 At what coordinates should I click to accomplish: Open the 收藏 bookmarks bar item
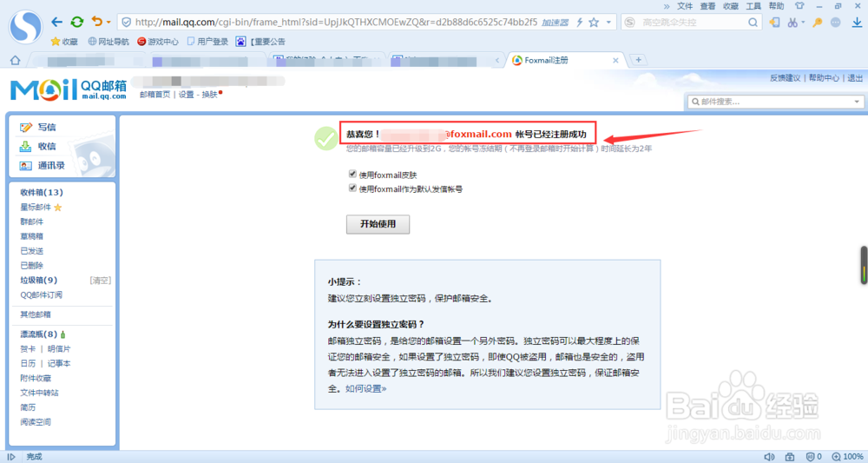pyautogui.click(x=64, y=42)
